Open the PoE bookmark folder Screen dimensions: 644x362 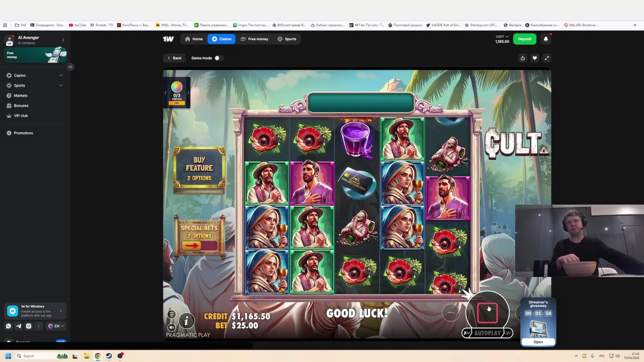coord(21,25)
